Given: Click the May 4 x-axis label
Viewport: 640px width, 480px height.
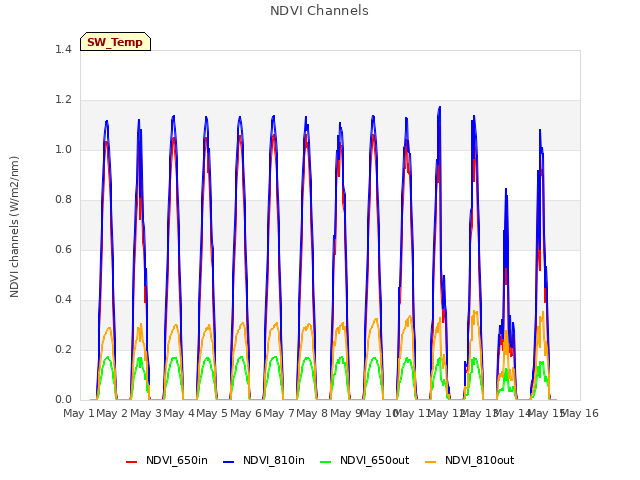Looking at the screenshot, I should (179, 413).
